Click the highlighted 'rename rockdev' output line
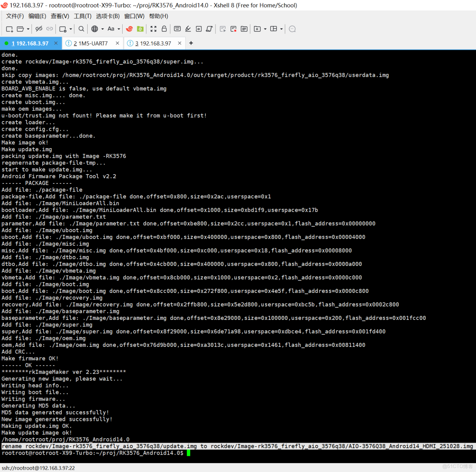The width and height of the screenshot is (476, 472). click(237, 446)
